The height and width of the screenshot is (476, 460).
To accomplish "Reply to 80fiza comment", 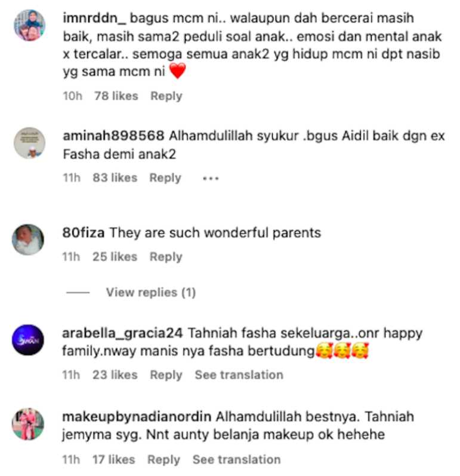I will click(x=166, y=257).
